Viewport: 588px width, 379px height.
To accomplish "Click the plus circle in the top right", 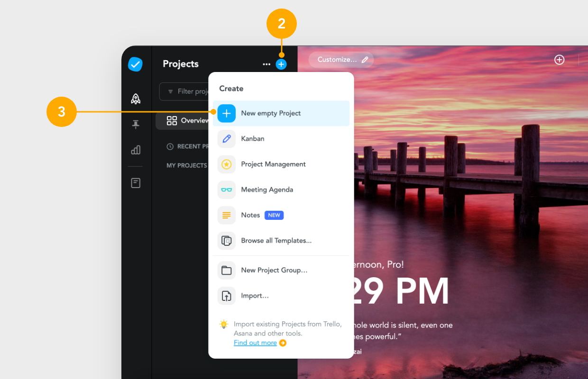I will [559, 60].
